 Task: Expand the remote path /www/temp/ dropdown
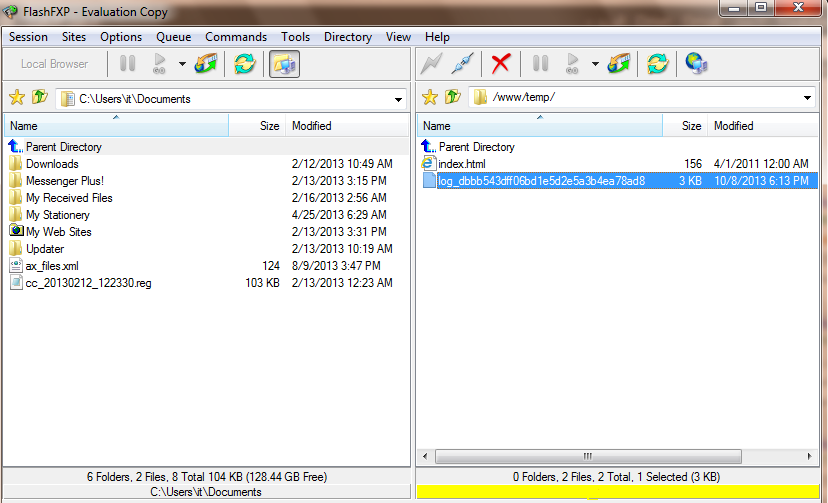(x=808, y=98)
